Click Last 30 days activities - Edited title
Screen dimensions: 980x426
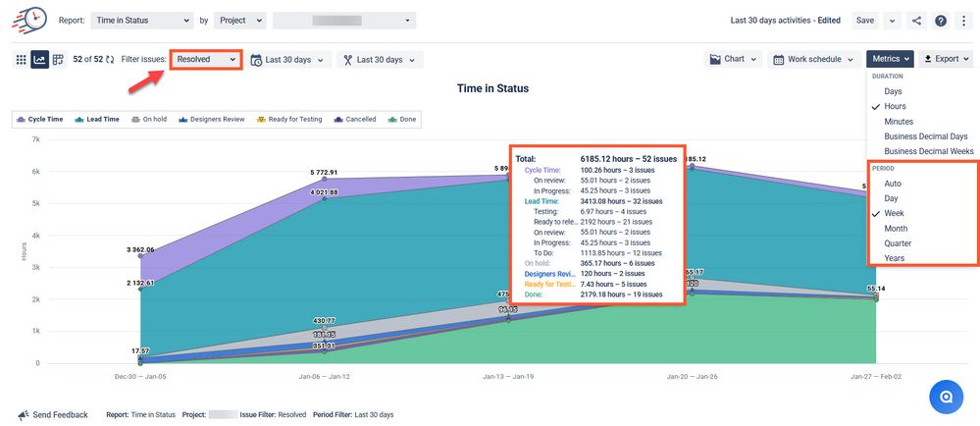[x=786, y=21]
